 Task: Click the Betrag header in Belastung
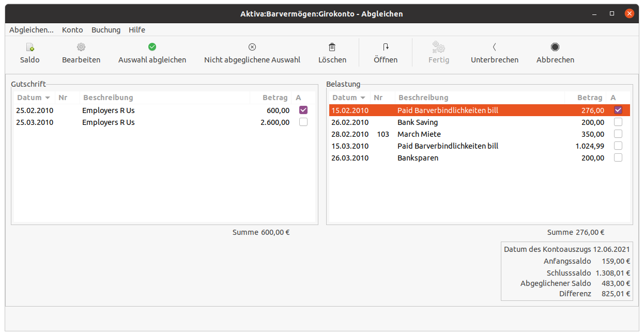click(x=589, y=98)
